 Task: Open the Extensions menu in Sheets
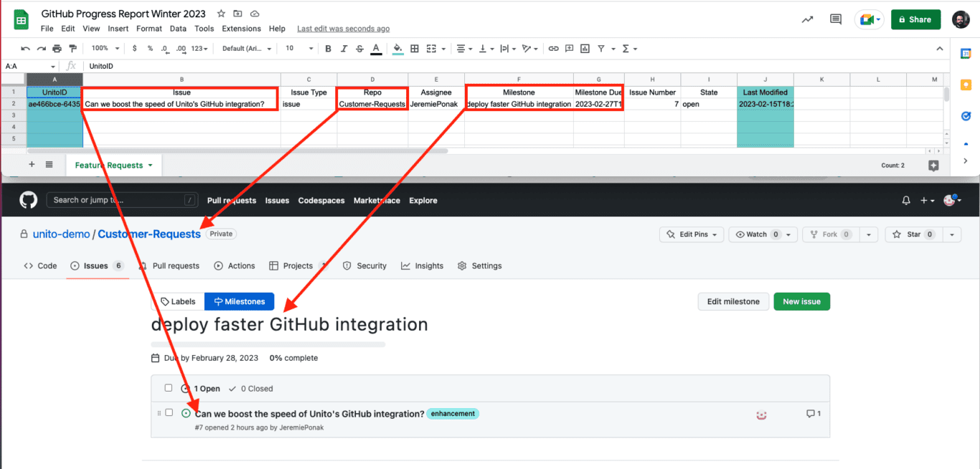(241, 29)
